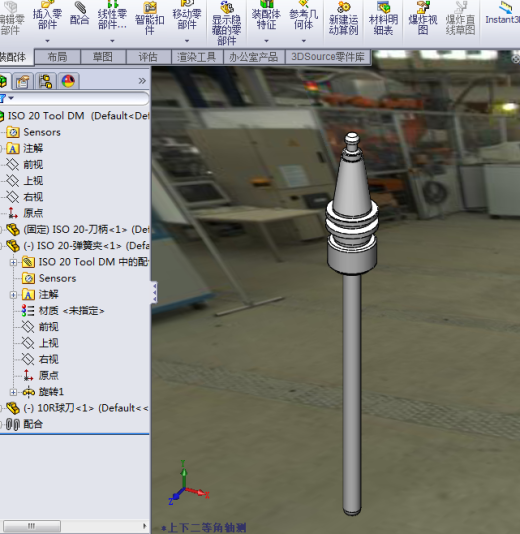Image resolution: width=520 pixels, height=534 pixels.
Task: Switch to the 办公室产品 tab
Action: pyautogui.click(x=253, y=57)
